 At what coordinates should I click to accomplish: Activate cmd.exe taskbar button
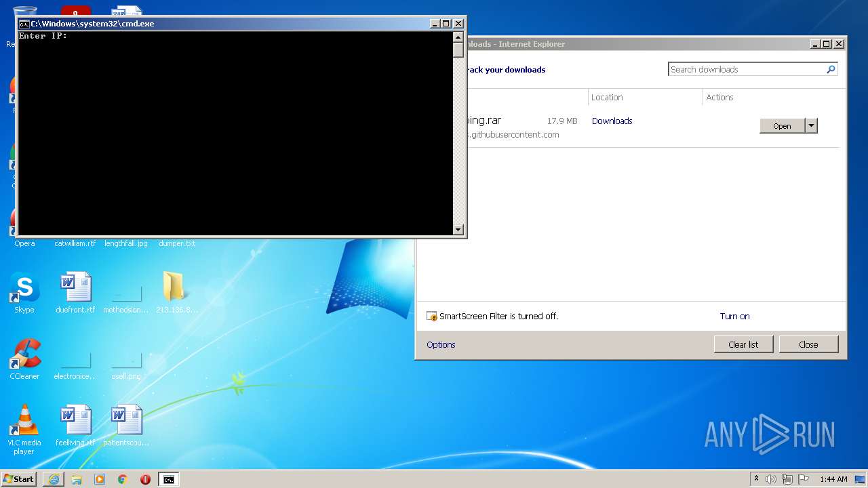pyautogui.click(x=168, y=479)
